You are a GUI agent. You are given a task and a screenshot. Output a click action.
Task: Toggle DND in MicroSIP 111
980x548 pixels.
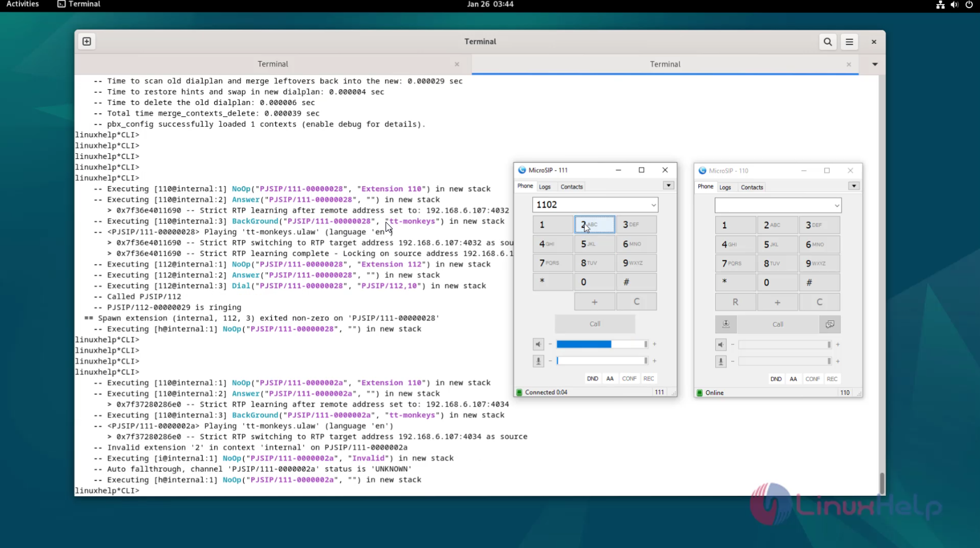(x=593, y=378)
